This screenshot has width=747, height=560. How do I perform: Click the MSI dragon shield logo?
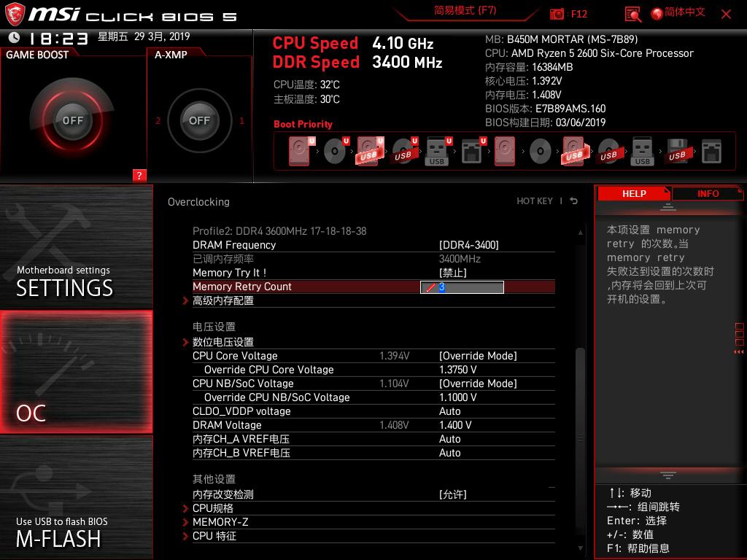pyautogui.click(x=15, y=14)
